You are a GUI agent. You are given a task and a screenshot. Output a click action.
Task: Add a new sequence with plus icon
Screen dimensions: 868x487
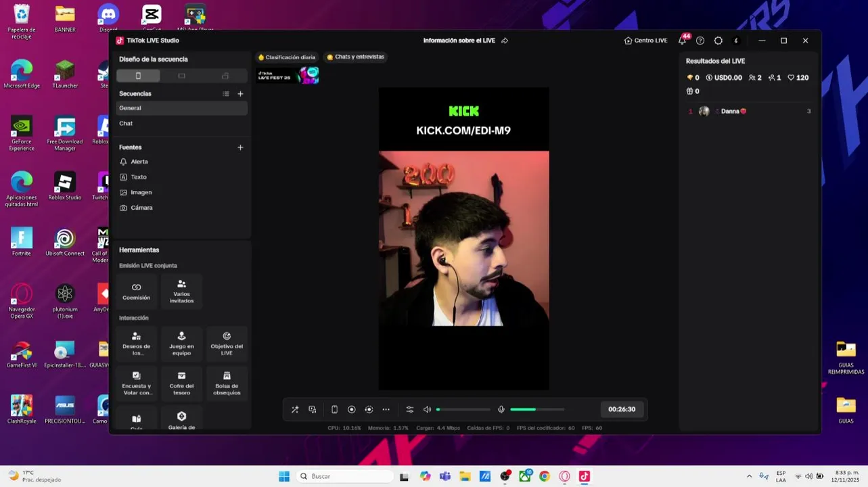(x=240, y=94)
